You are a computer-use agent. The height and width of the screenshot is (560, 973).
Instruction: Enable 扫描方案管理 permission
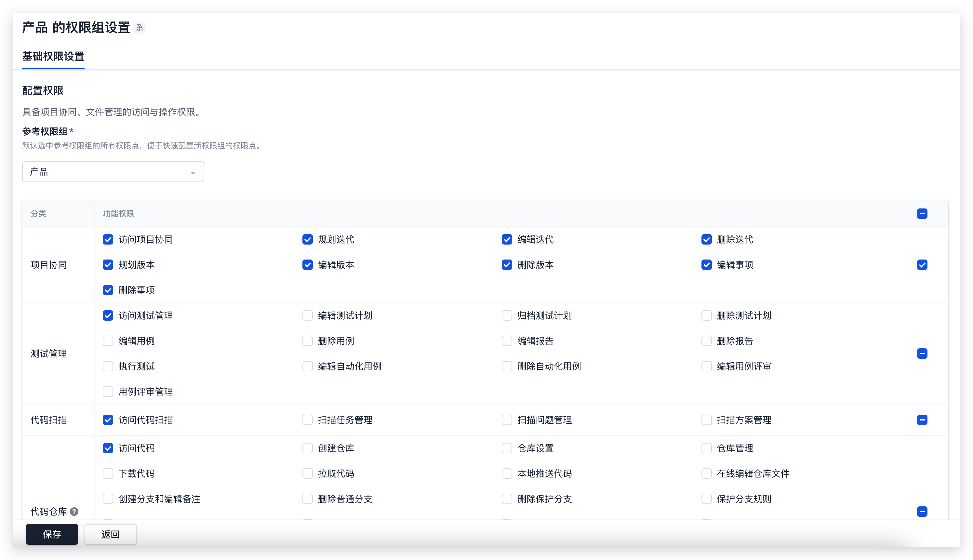coord(706,420)
